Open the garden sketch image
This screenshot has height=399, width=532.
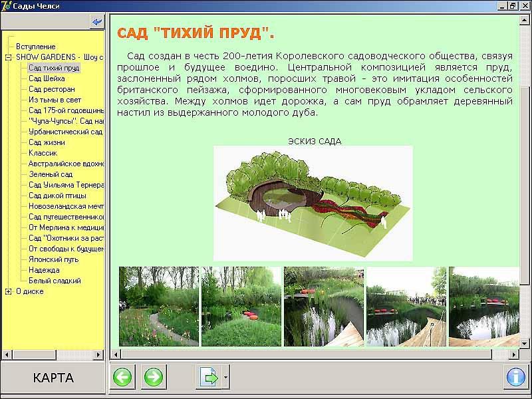pyautogui.click(x=313, y=203)
